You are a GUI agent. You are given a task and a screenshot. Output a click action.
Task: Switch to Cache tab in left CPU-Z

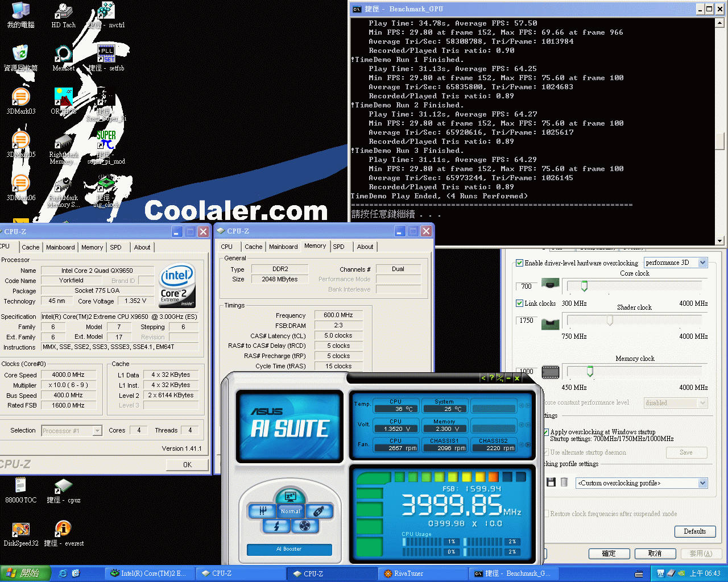(x=31, y=247)
